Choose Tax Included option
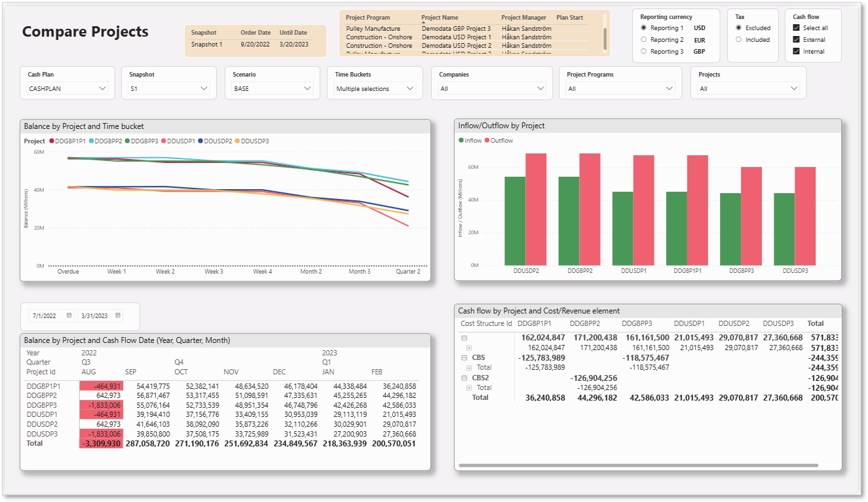The height and width of the screenshot is (502, 868). pyautogui.click(x=739, y=40)
